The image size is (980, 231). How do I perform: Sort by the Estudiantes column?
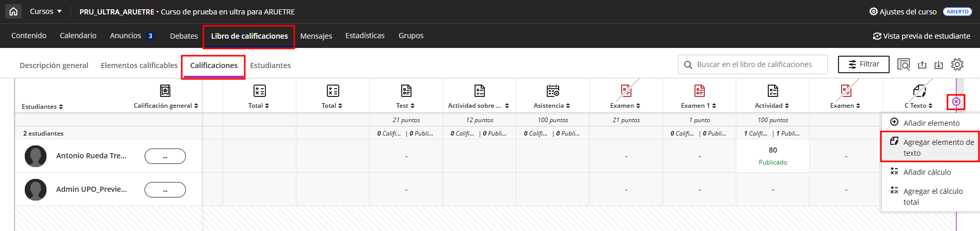pos(42,107)
